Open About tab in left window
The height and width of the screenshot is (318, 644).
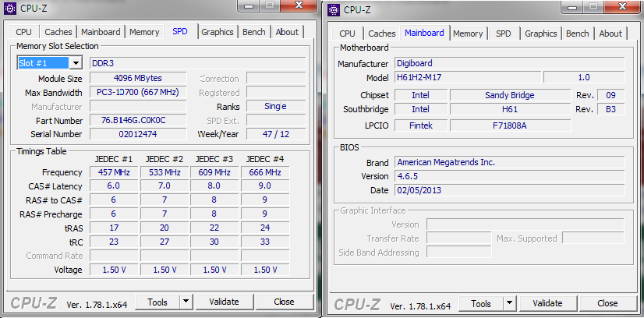tap(287, 32)
